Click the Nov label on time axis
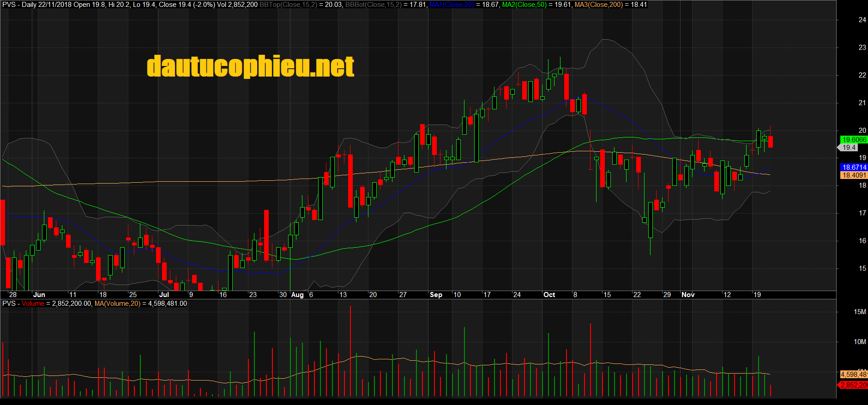The image size is (868, 405). [688, 295]
